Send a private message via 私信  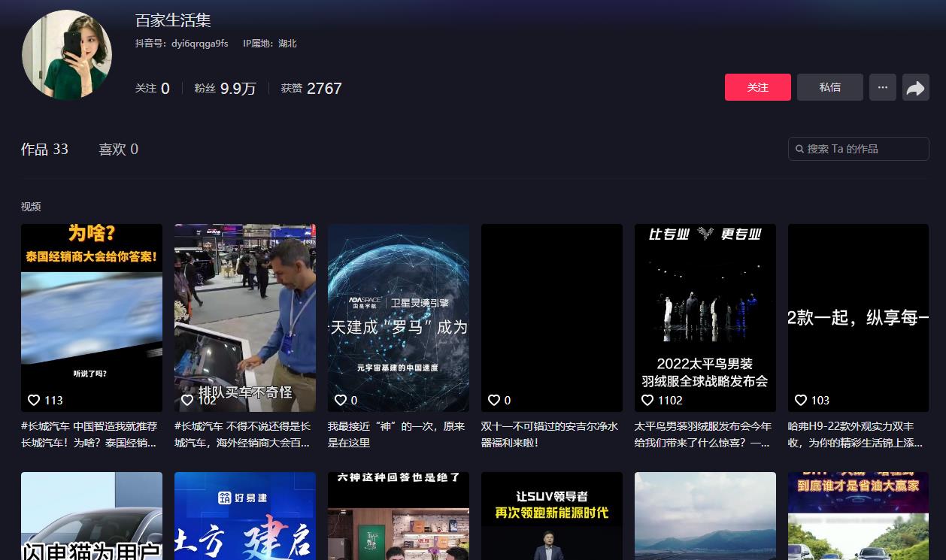click(x=830, y=87)
